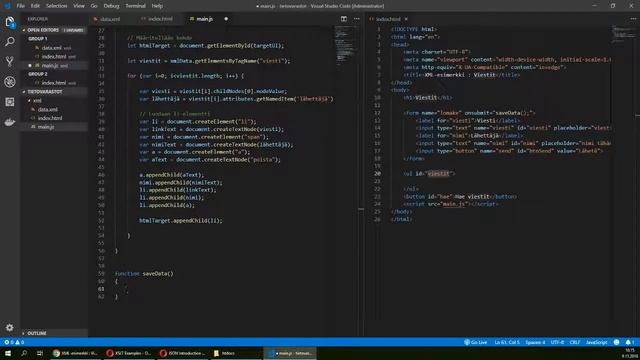Click the split editor icon
The width and height of the screenshot is (640, 360).
click(x=344, y=19)
